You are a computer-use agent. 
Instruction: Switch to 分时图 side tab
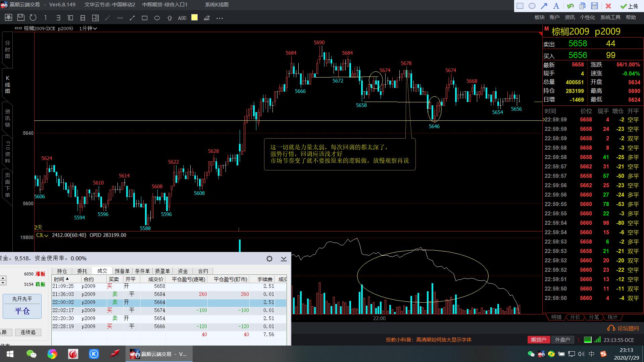[x=7, y=49]
